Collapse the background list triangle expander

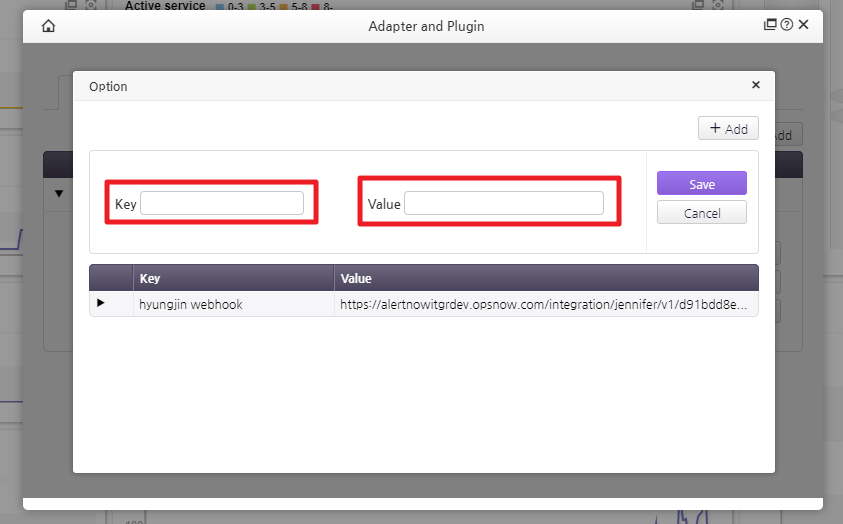click(59, 193)
